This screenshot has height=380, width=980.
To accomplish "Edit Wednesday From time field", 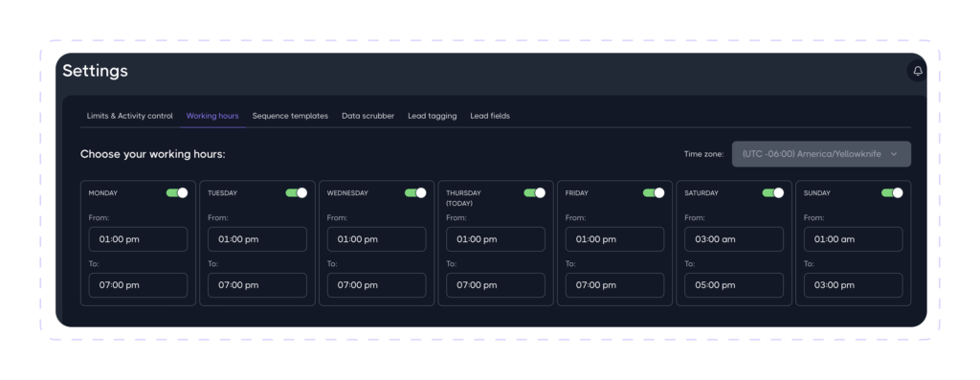I will coord(377,239).
